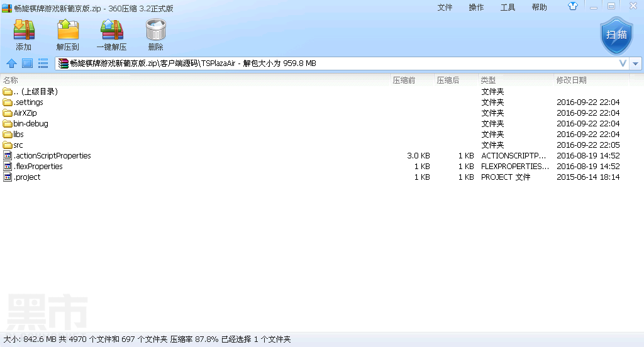Image resolution: width=644 pixels, height=347 pixels.
Task: Click the 一键解压 one-click extract icon
Action: point(112,30)
